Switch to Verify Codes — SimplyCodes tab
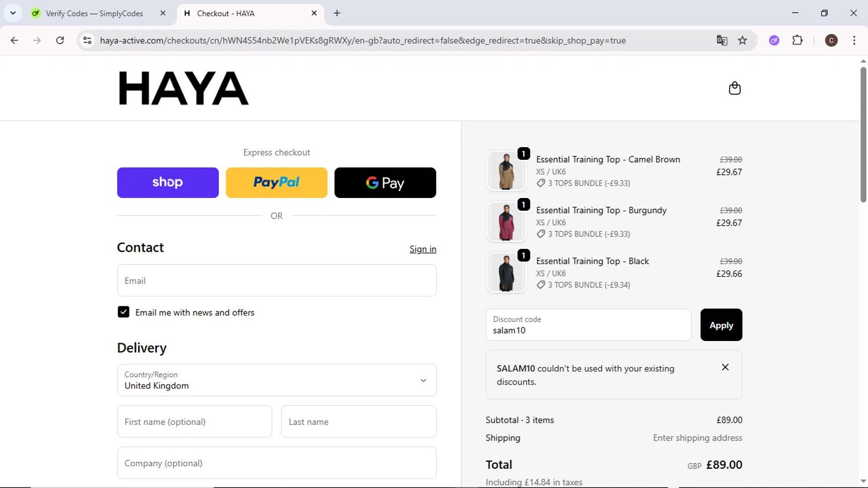Screen dimensions: 868x488 (94, 13)
